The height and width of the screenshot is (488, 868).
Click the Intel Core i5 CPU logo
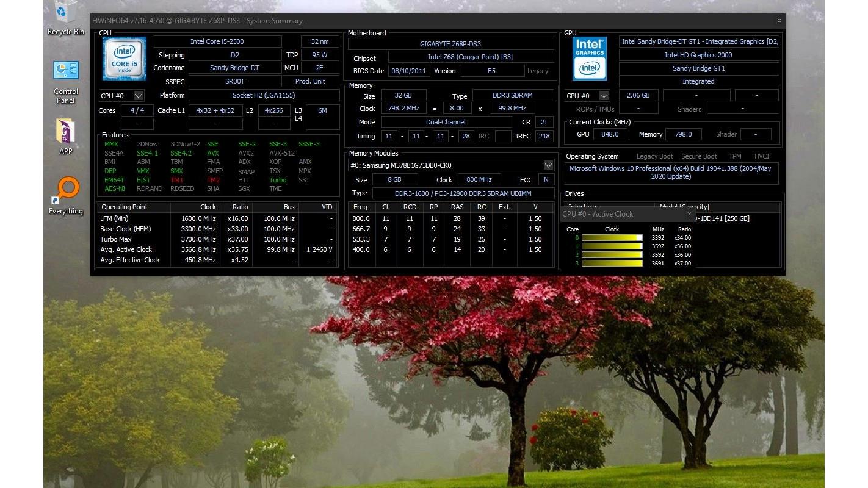coord(124,59)
